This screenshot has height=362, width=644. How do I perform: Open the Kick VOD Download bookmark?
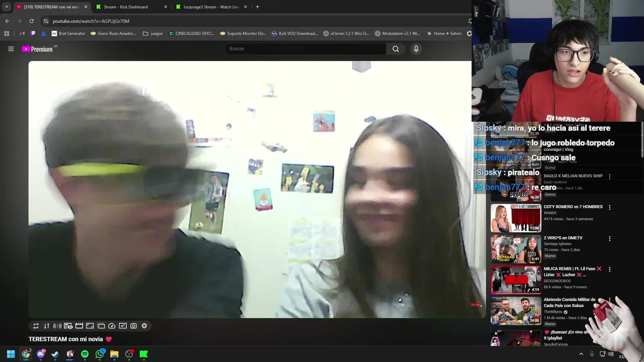point(294,34)
